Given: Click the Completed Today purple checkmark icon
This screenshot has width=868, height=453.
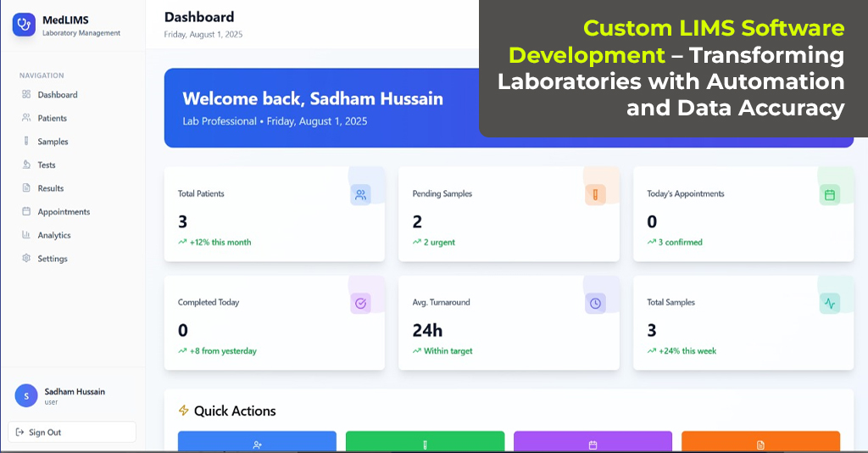Looking at the screenshot, I should (x=360, y=304).
